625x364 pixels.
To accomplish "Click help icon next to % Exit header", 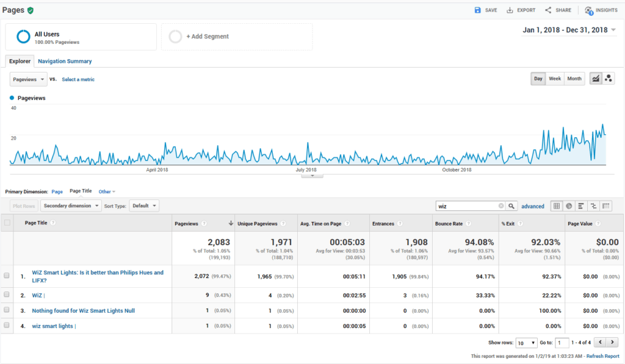I will point(520,223).
